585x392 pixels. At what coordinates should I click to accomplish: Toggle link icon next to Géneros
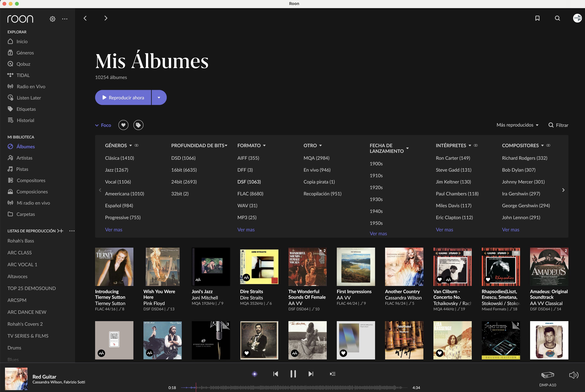[x=137, y=145]
